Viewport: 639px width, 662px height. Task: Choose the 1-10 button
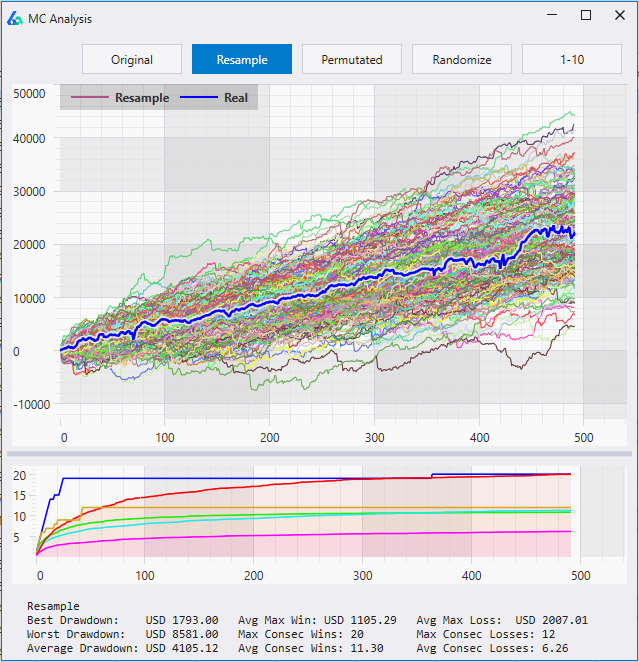572,59
